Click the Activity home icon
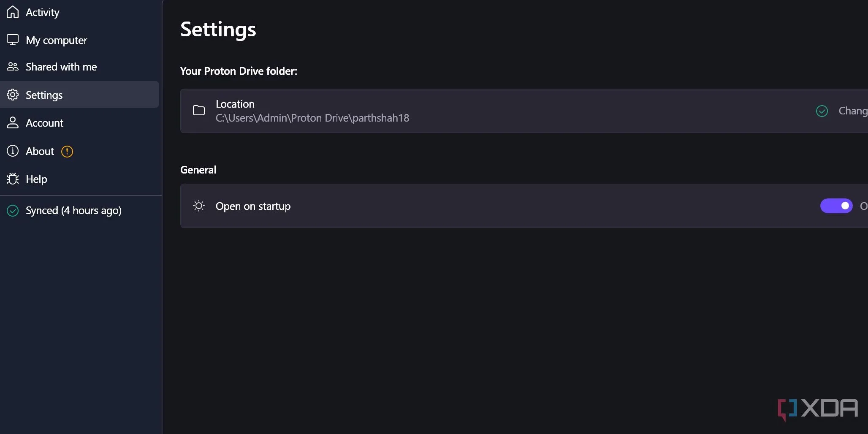Viewport: 868px width, 434px height. [x=13, y=12]
